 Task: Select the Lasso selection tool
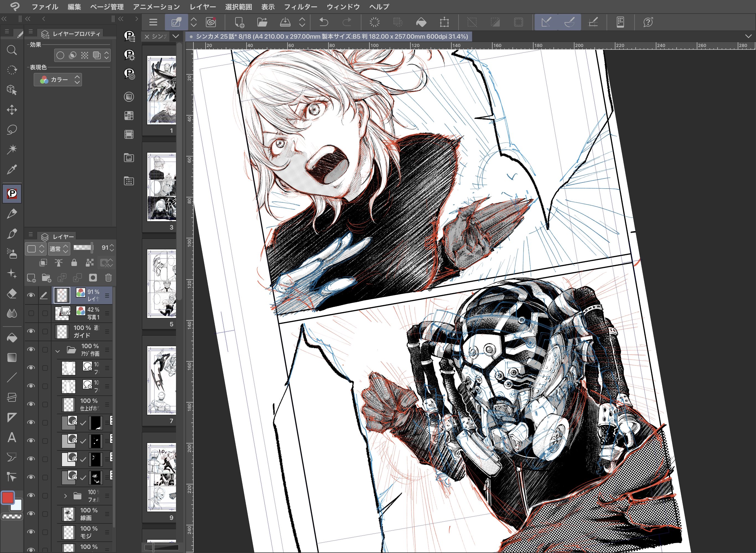(12, 130)
